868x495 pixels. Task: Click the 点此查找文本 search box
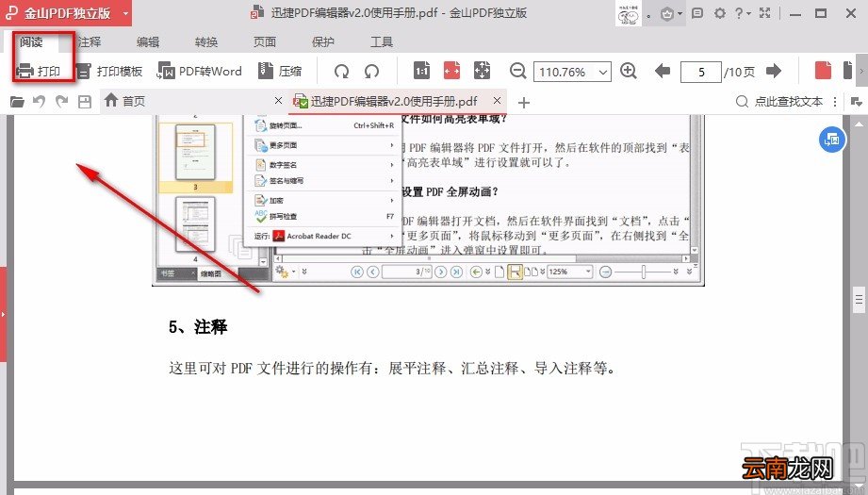click(779, 102)
